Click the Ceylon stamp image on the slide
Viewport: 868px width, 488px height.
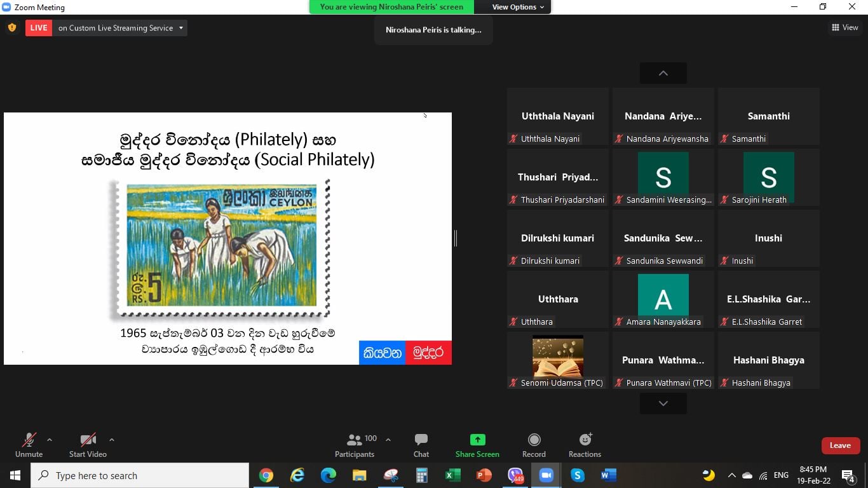coord(220,247)
